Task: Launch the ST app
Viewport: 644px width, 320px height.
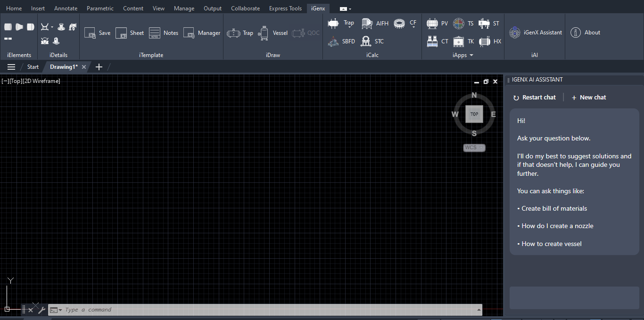Action: click(489, 23)
